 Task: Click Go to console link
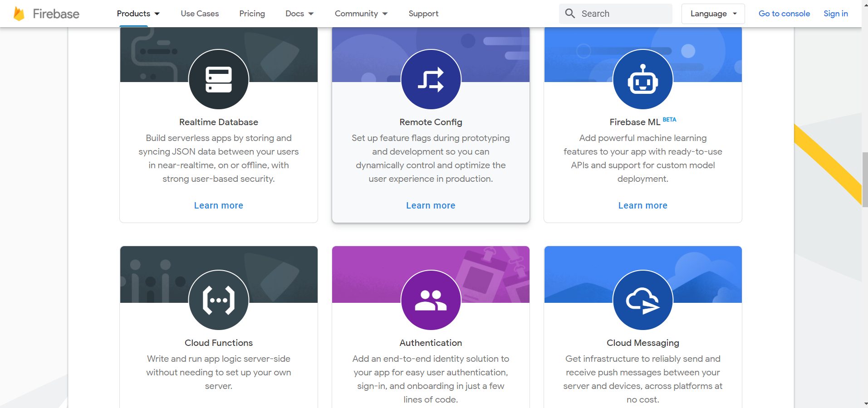coord(784,14)
